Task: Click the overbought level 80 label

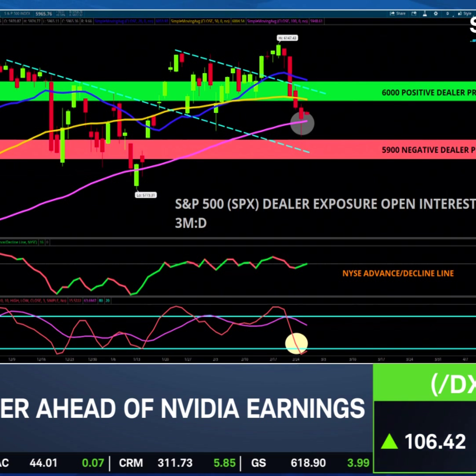Action: point(101,301)
